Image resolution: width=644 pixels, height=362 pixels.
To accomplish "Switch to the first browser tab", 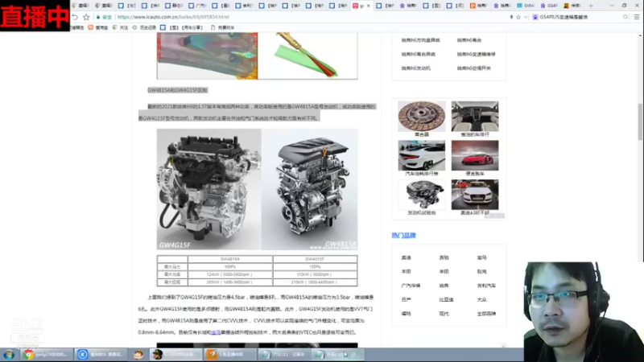I will click(x=80, y=6).
